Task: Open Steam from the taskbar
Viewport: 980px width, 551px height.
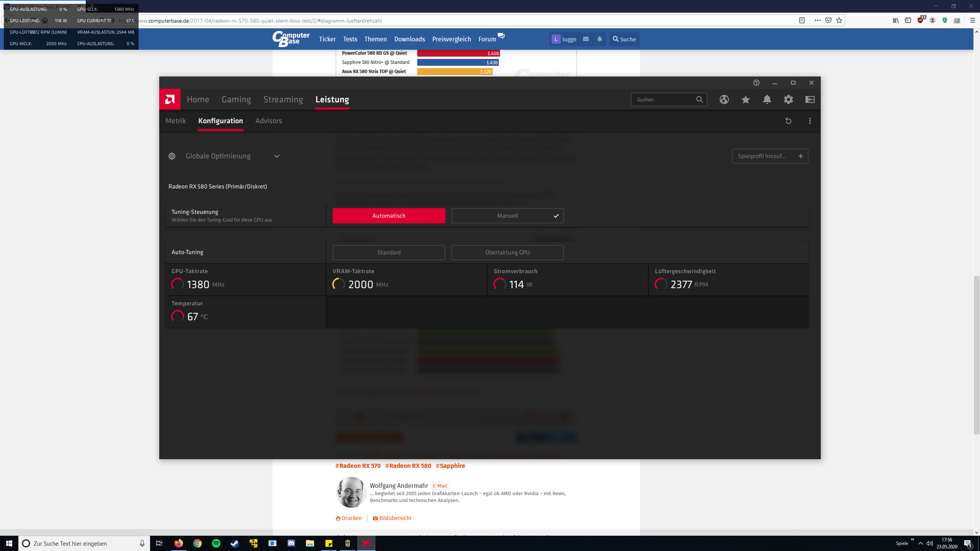Action: click(x=235, y=543)
